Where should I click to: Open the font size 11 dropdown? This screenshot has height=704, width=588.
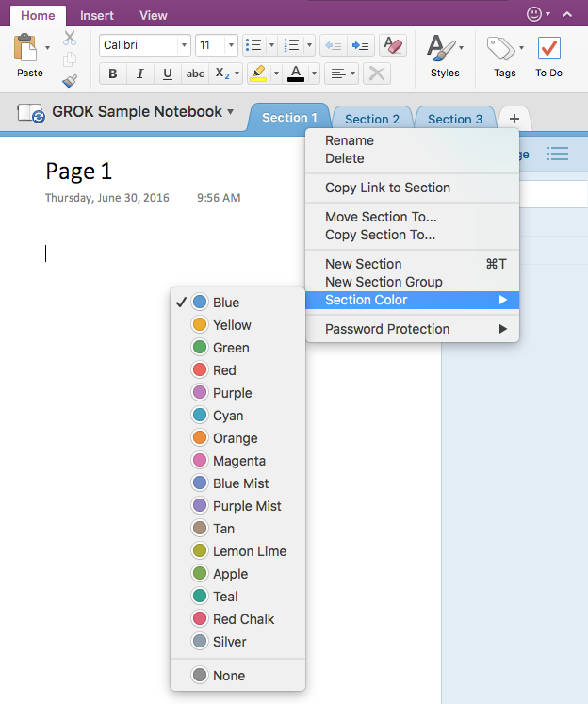pyautogui.click(x=231, y=45)
